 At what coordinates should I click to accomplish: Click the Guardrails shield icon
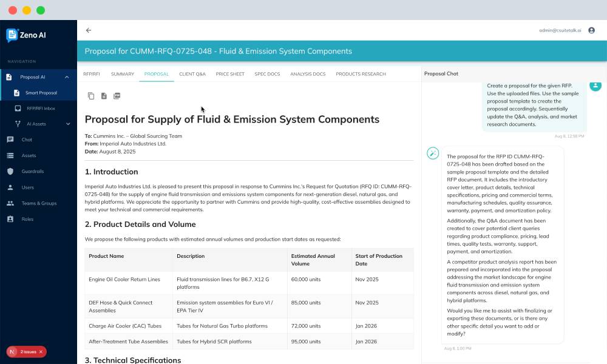tap(10, 171)
